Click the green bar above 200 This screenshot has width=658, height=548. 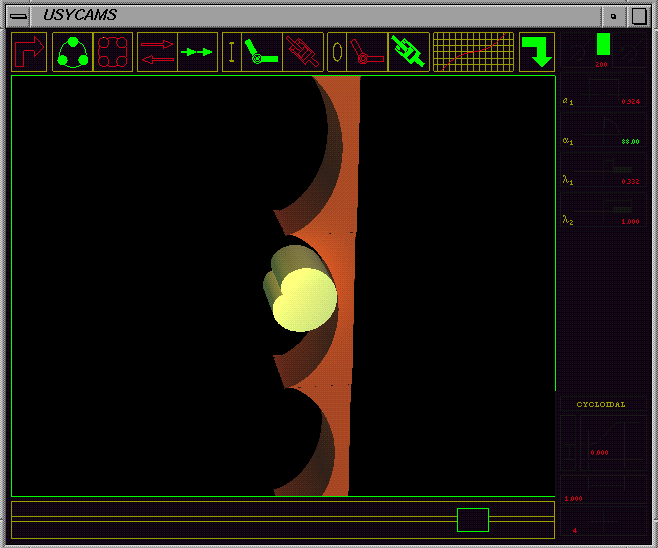pyautogui.click(x=603, y=44)
